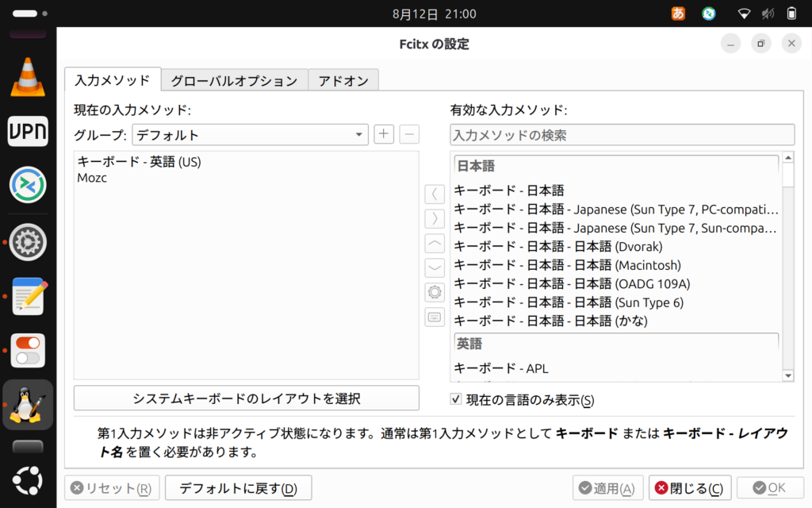The image size is (812, 508).
Task: Open the Wi-Fi network status menu
Action: pyautogui.click(x=744, y=14)
